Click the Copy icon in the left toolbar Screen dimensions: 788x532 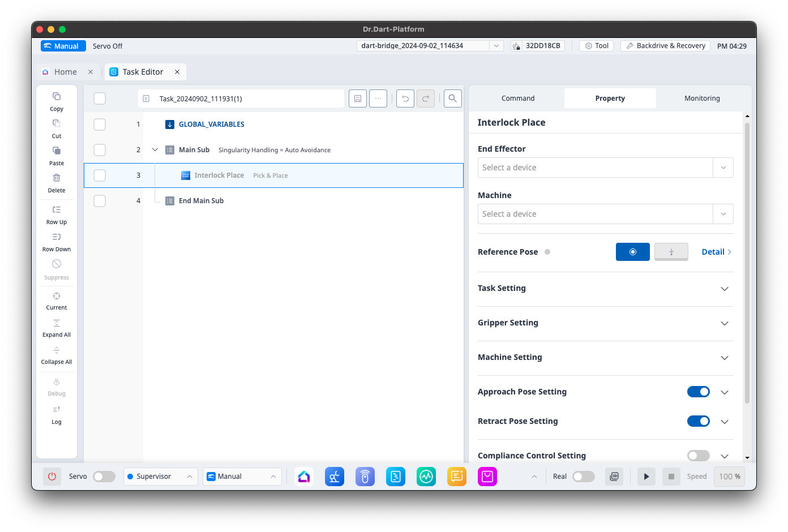pos(57,96)
